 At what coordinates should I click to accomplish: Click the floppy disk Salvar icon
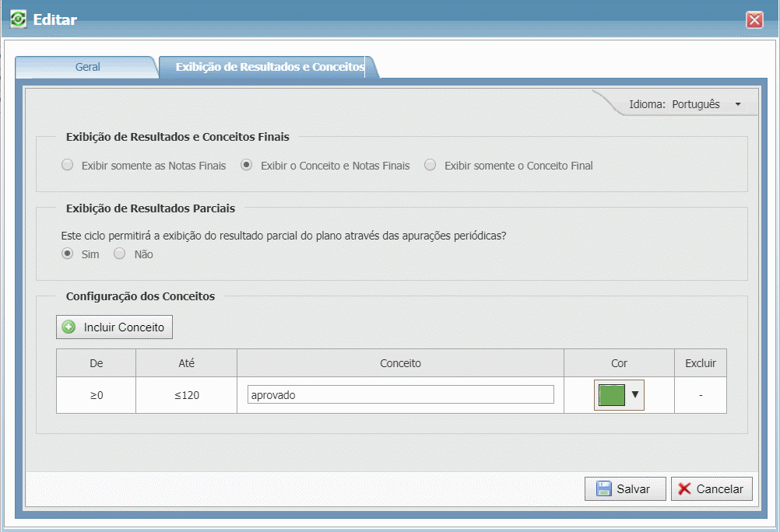point(603,489)
